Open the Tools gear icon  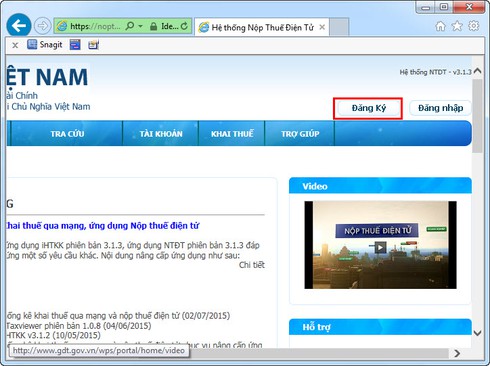(473, 26)
